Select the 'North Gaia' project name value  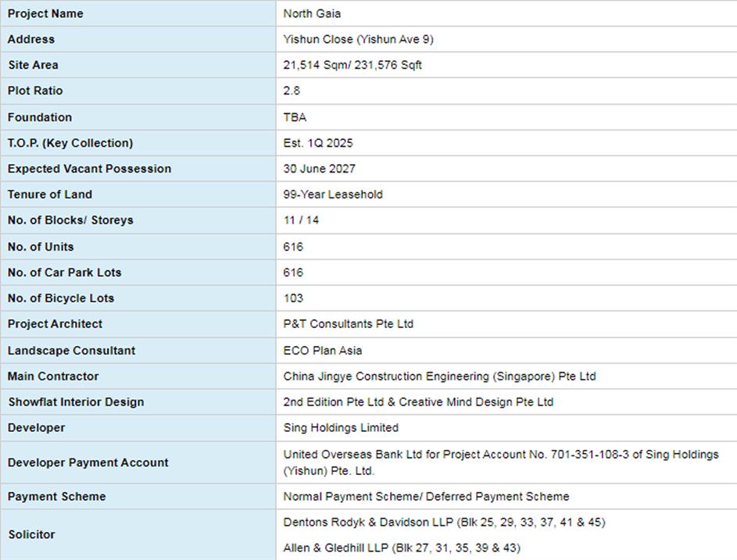coord(312,13)
